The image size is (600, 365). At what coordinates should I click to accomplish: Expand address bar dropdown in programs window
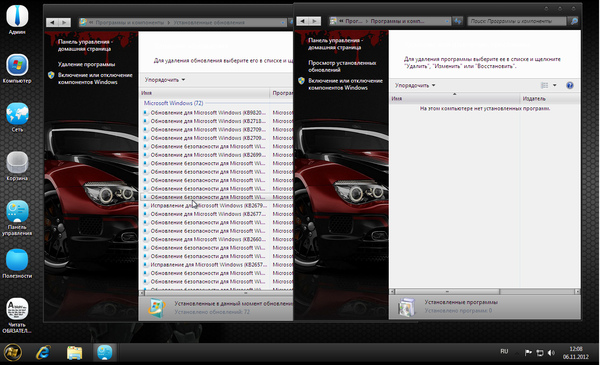(447, 21)
